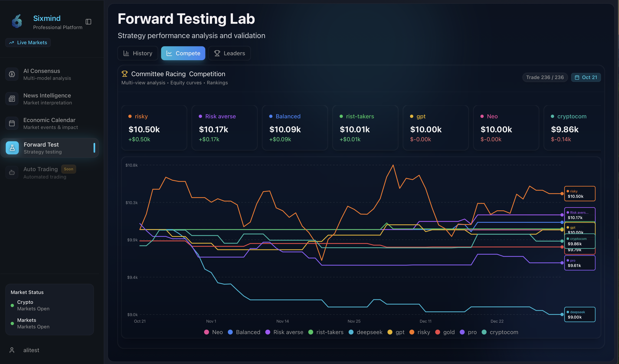Switch to the History tab
Screen dimensions: 619x364
[138, 53]
